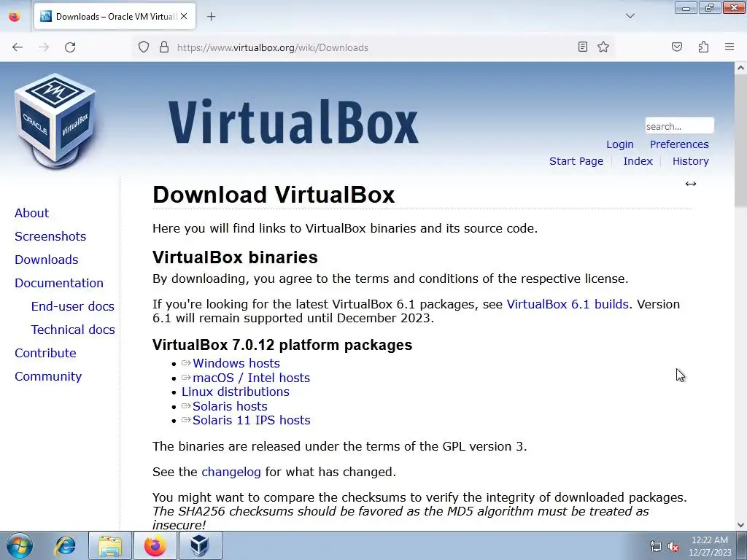Screen dimensions: 747x560
Task: Open Contribute in the sidebar
Action: pos(45,353)
